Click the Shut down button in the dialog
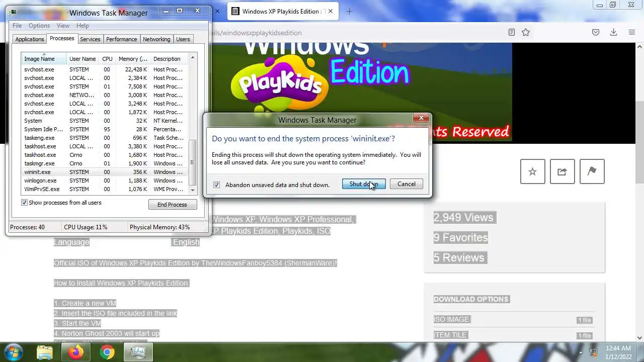The width and height of the screenshot is (644, 362). click(x=364, y=184)
